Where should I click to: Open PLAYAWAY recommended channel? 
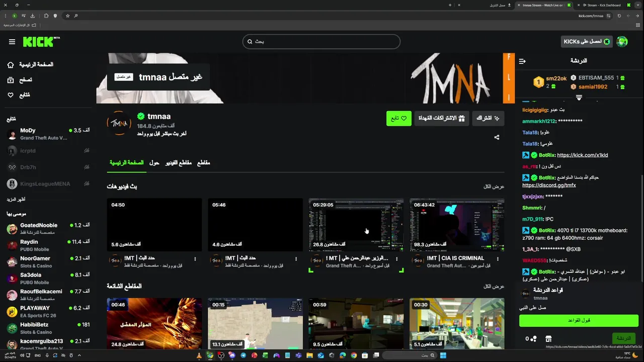(48, 311)
